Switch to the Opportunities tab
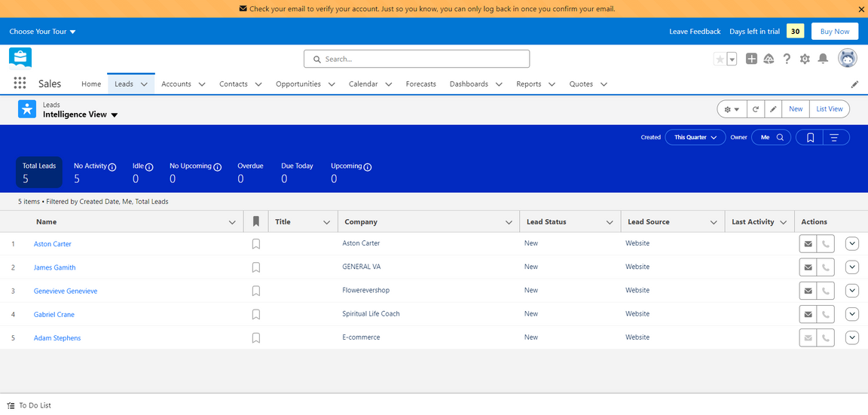Viewport: 868px width, 415px height. [x=298, y=84]
